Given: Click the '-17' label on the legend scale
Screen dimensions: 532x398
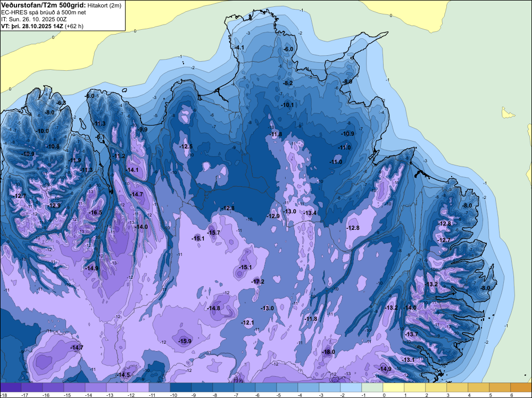Looking at the screenshot, I should [x=24, y=395].
